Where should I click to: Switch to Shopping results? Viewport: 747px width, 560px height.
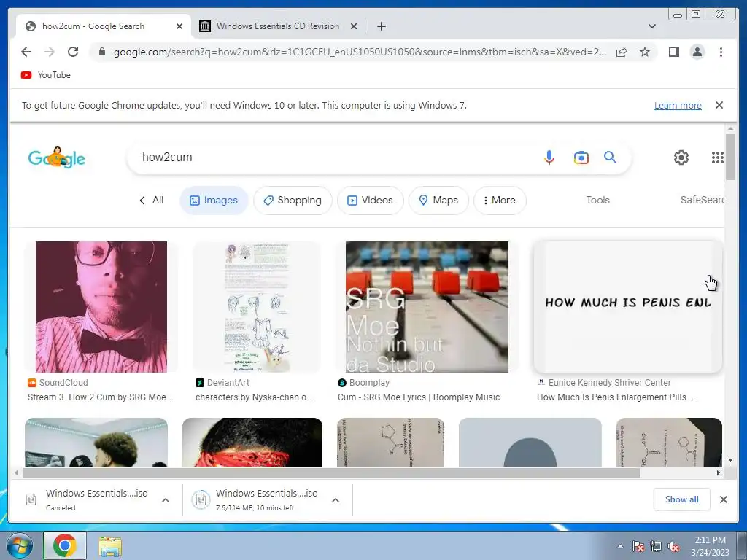point(293,200)
